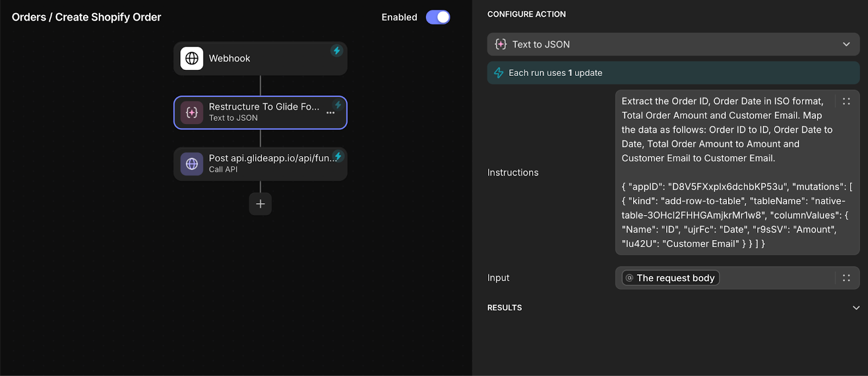Select the Restructure To Glide Fo... node

tap(260, 113)
